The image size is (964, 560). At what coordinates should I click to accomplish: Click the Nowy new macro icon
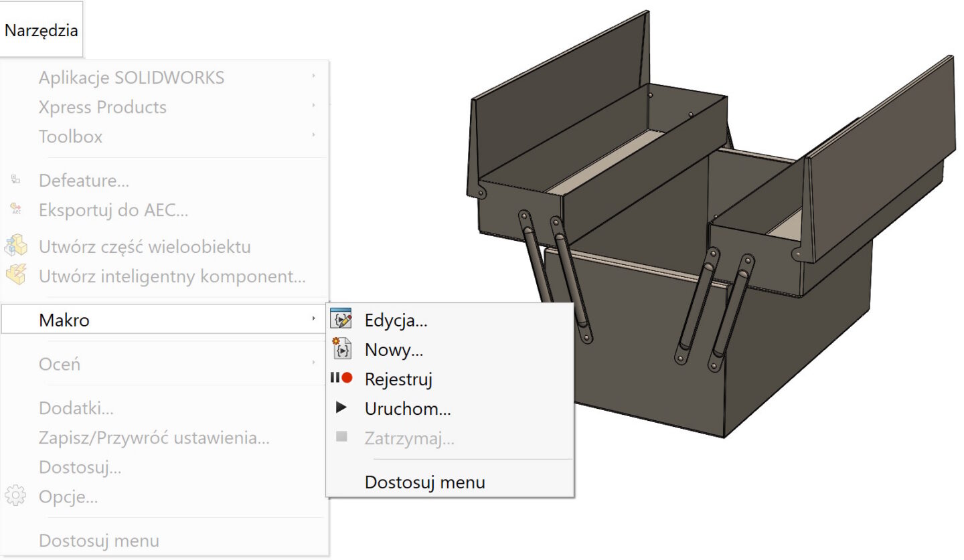[x=341, y=349]
